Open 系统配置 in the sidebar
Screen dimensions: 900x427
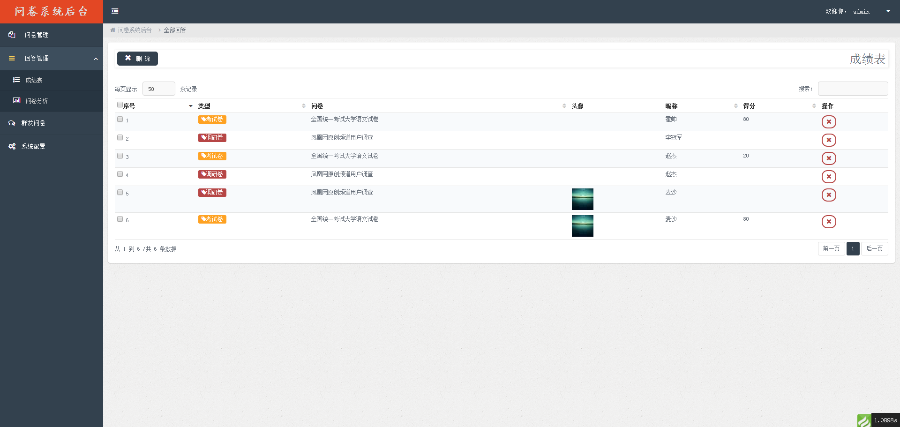point(52,146)
